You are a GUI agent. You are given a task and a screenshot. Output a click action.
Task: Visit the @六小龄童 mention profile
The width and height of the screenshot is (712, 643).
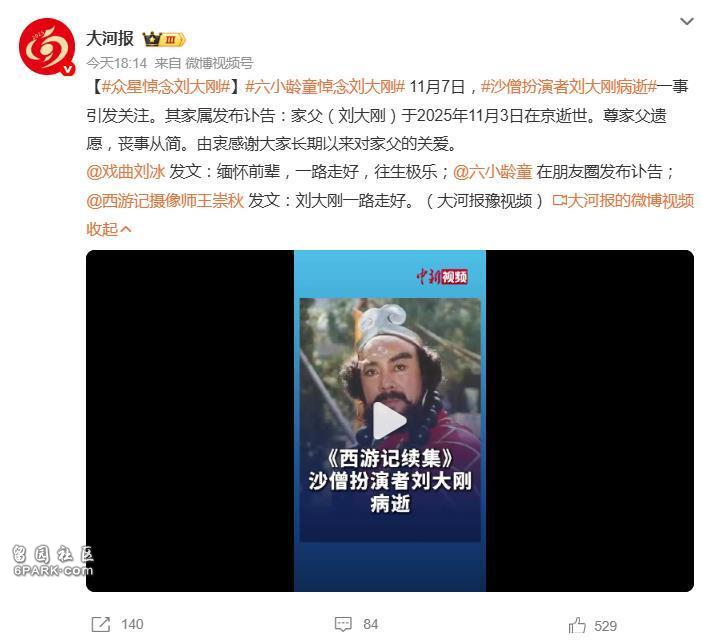[493, 172]
